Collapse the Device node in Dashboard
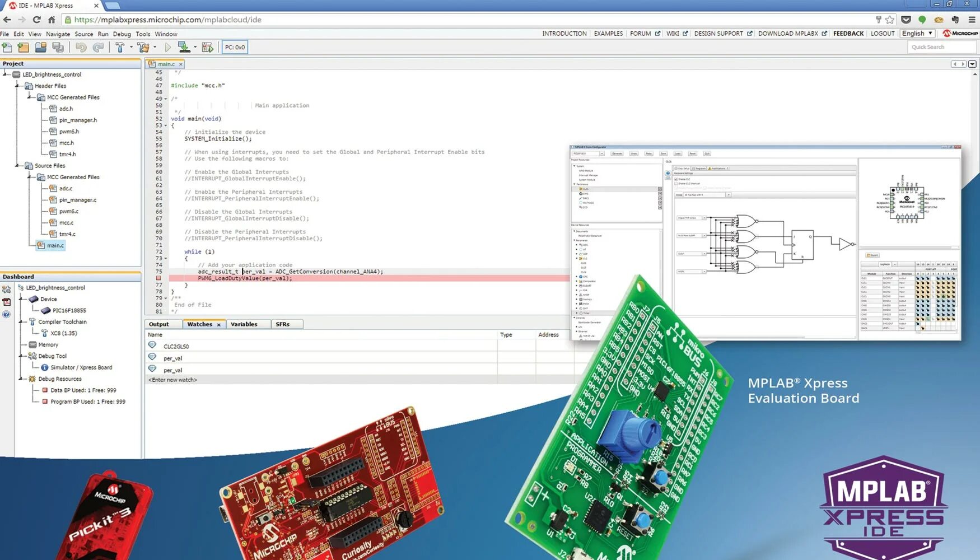Image resolution: width=980 pixels, height=560 pixels. 21,298
